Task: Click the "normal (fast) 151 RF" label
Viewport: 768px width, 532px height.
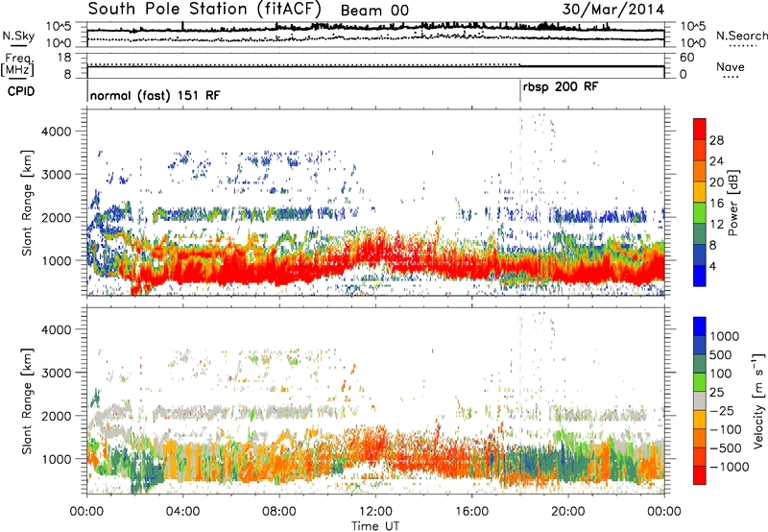Action: point(156,95)
